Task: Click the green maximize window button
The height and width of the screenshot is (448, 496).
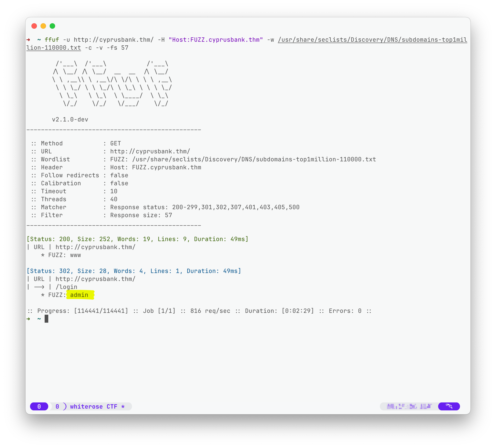Action: [x=52, y=26]
